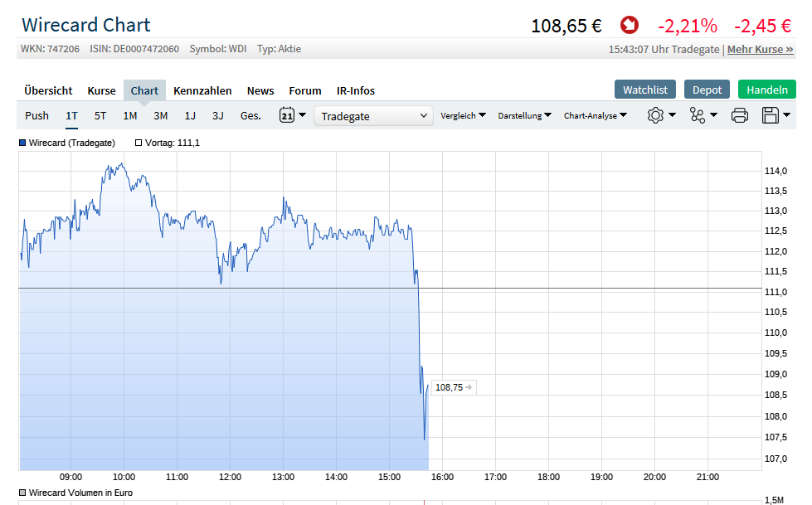The height and width of the screenshot is (505, 812).
Task: Open the Tradegate exchange dropdown
Action: click(373, 116)
